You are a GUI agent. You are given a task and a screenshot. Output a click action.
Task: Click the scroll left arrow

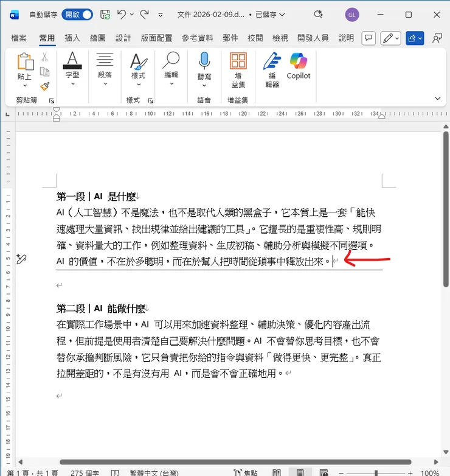click(x=20, y=462)
